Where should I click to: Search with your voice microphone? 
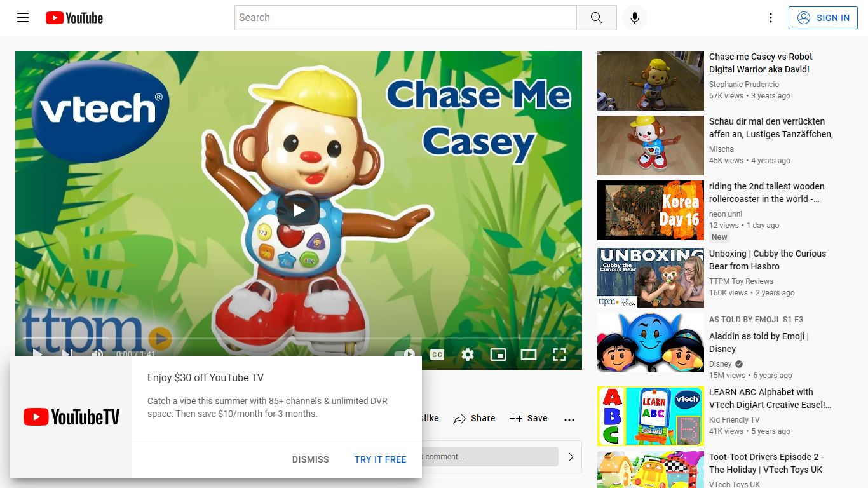[634, 18]
